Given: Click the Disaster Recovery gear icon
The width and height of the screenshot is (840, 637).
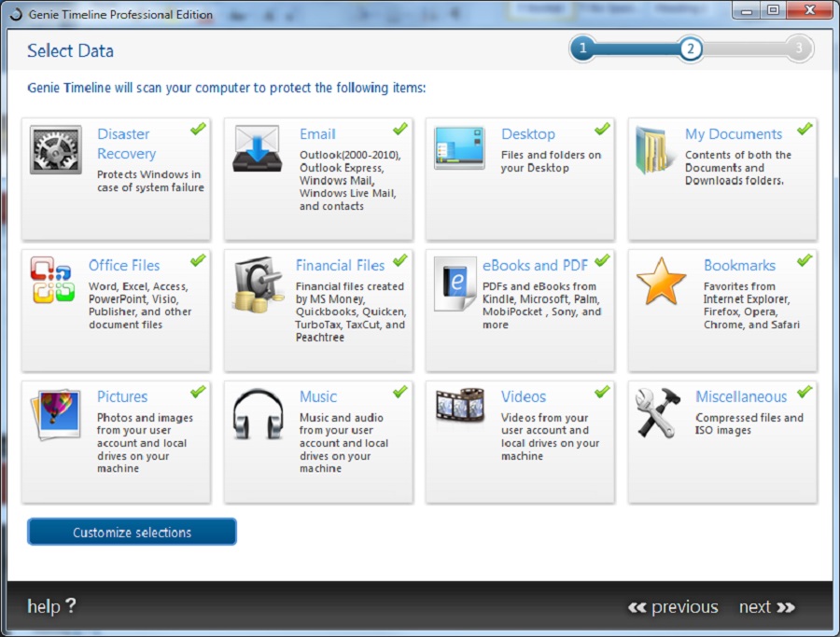Looking at the screenshot, I should pos(56,151).
